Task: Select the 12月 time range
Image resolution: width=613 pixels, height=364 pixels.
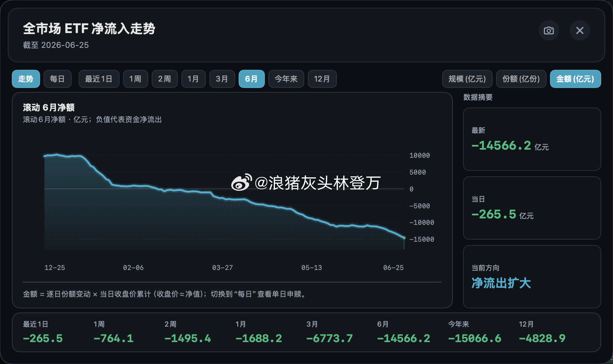Action: [322, 79]
